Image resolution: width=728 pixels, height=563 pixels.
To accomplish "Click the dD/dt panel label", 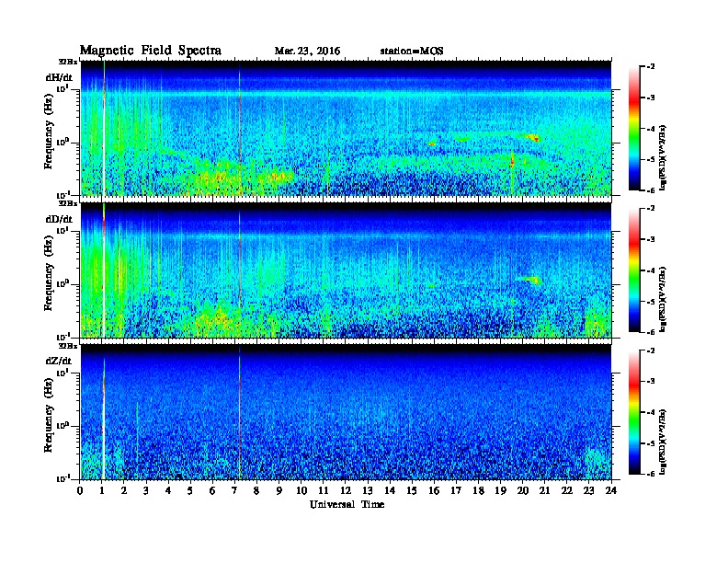I will point(59,219).
